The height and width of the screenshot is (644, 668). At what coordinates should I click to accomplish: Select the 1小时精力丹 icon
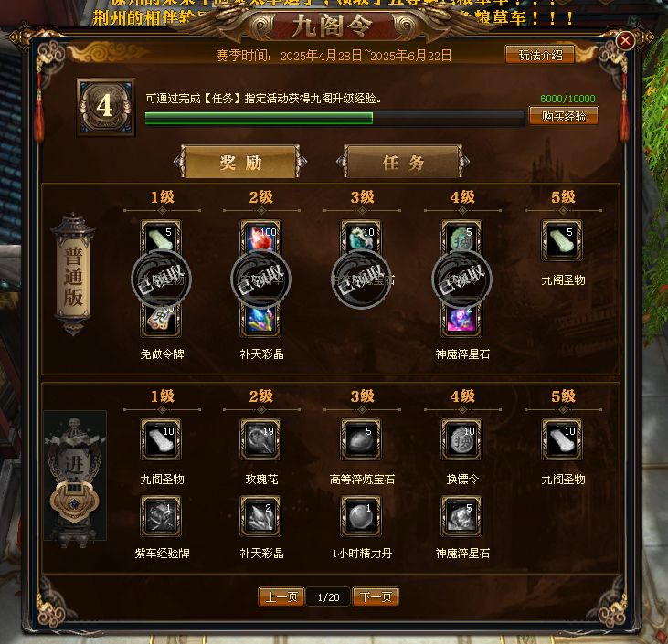361,516
